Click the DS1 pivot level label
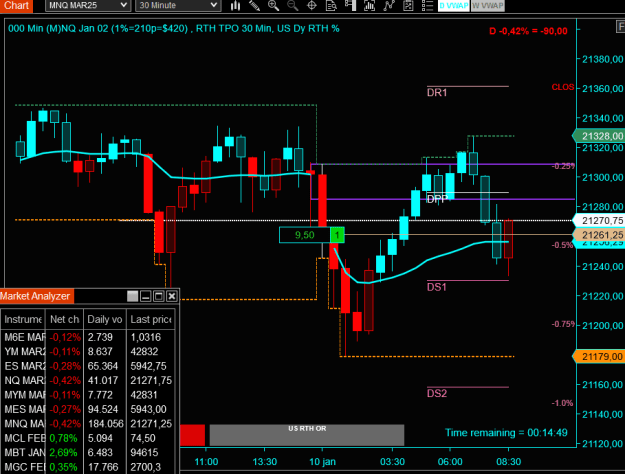The image size is (625, 474). click(437, 287)
